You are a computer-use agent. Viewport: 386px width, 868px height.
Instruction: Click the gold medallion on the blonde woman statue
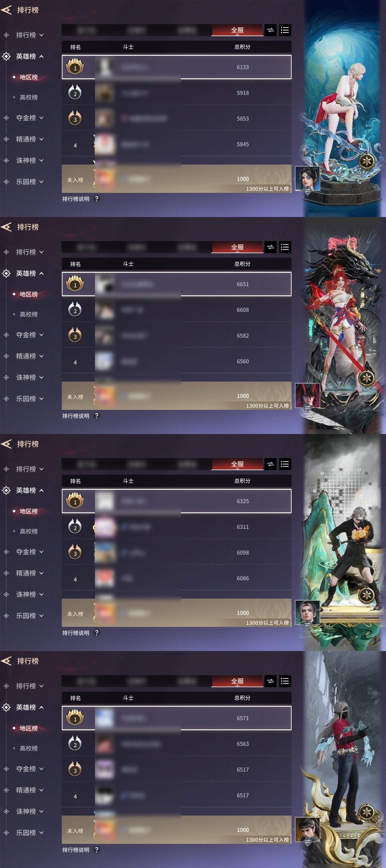pyautogui.click(x=366, y=161)
